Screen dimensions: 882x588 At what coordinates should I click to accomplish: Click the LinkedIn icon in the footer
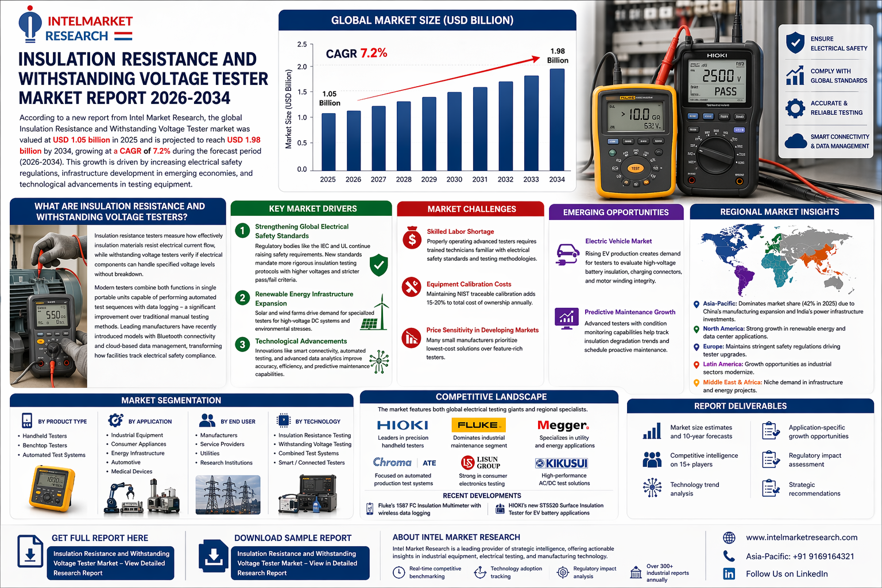(729, 574)
